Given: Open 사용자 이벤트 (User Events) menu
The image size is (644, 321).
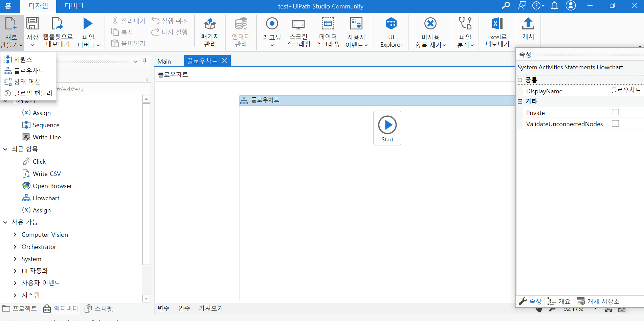Looking at the screenshot, I should (356, 33).
